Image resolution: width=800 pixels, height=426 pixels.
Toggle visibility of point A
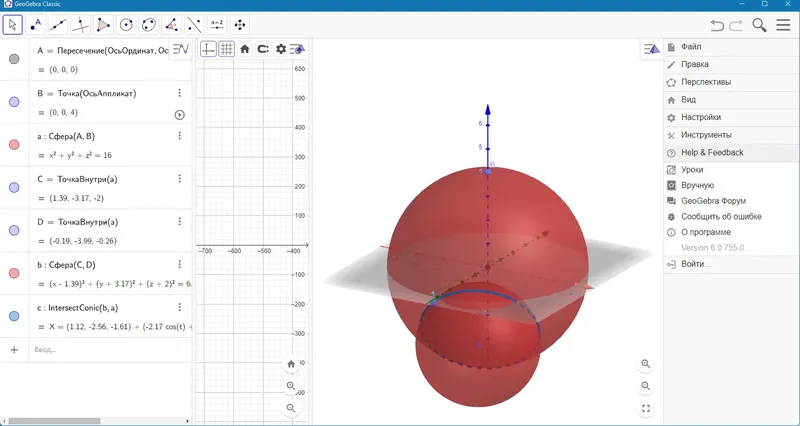(x=14, y=59)
